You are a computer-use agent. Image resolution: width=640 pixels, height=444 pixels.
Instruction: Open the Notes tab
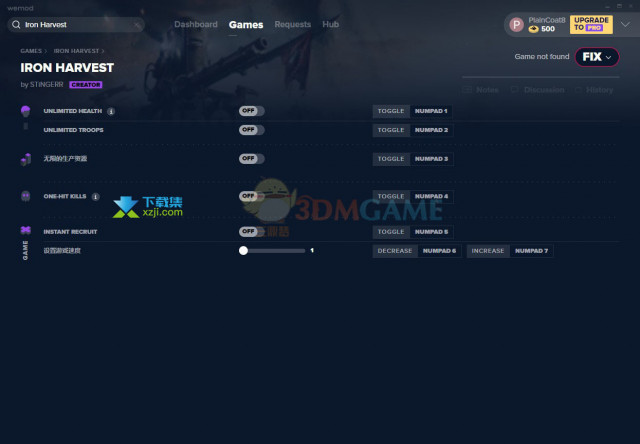[481, 90]
